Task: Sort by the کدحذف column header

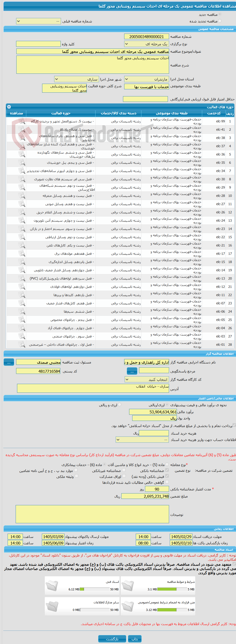Action: tap(214, 113)
